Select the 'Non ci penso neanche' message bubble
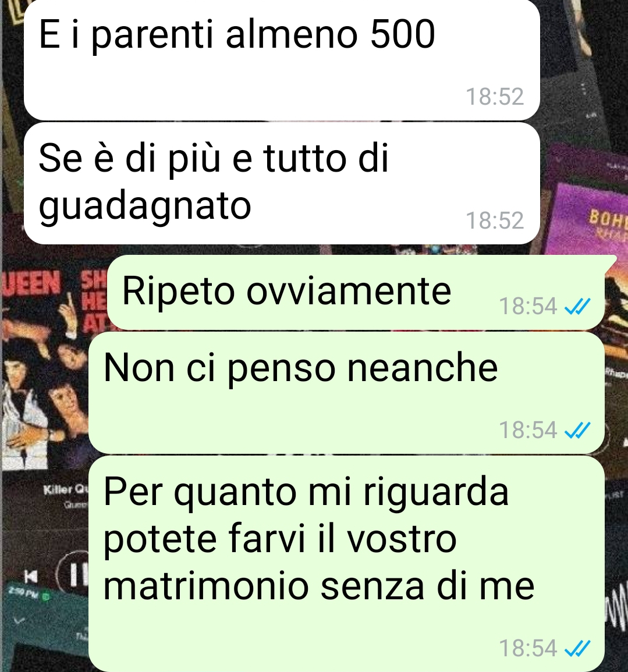The width and height of the screenshot is (628, 672). (x=346, y=393)
